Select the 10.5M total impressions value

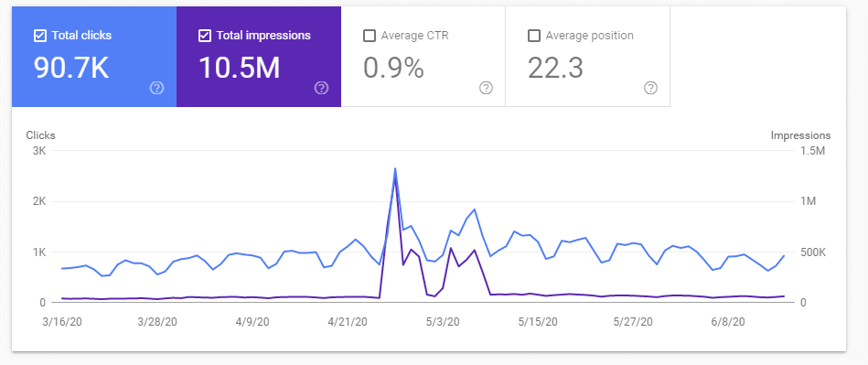click(x=239, y=68)
